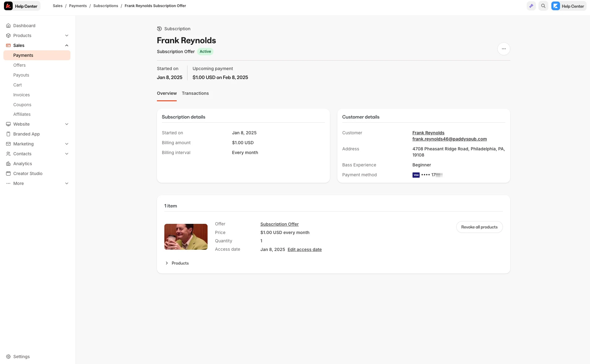Navigate to Subscriptions via breadcrumb
The height and width of the screenshot is (364, 590).
106,6
